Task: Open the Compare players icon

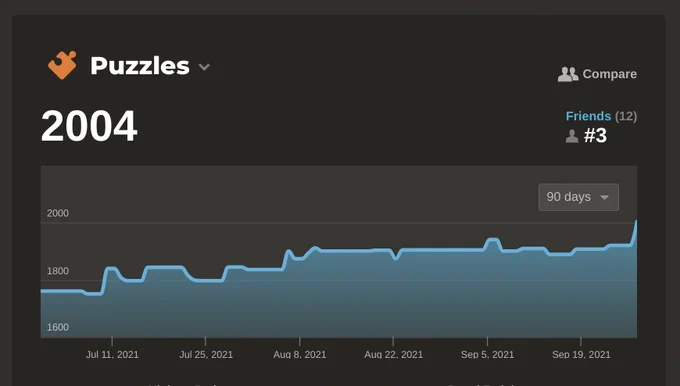Action: coord(568,74)
